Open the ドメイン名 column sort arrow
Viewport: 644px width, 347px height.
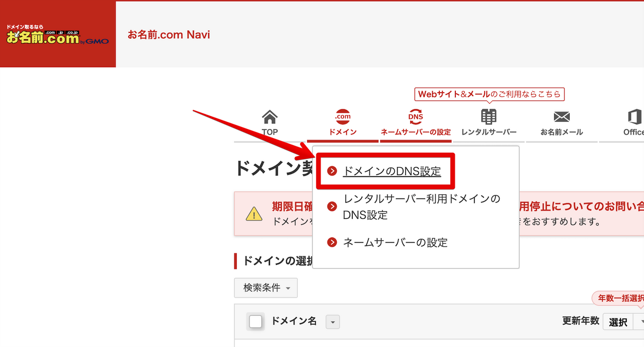(333, 321)
